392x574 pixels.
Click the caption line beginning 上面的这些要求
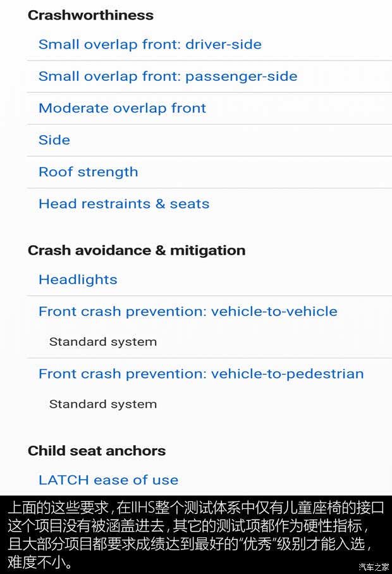point(195,508)
